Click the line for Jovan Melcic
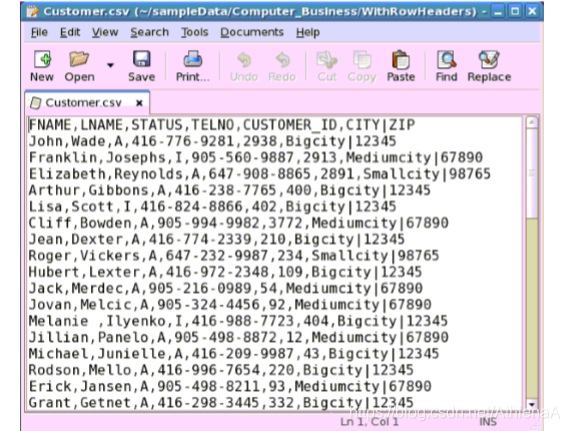This screenshot has width=570, height=431. click(x=230, y=305)
